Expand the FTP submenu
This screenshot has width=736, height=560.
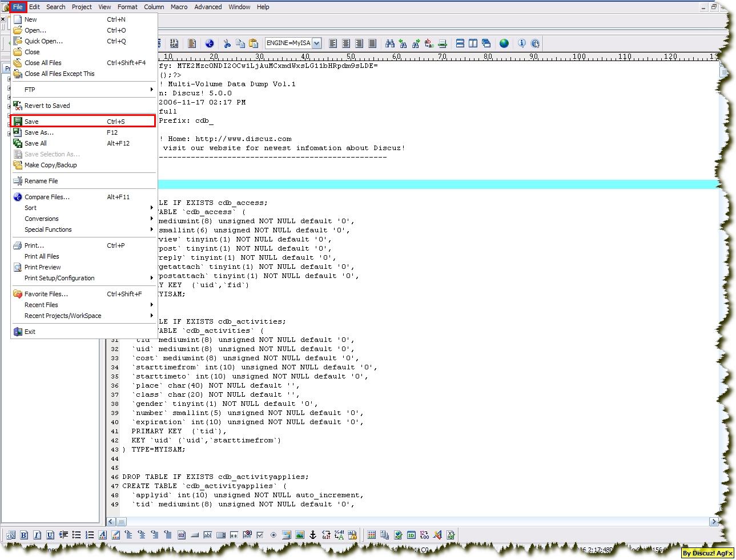pyautogui.click(x=83, y=90)
